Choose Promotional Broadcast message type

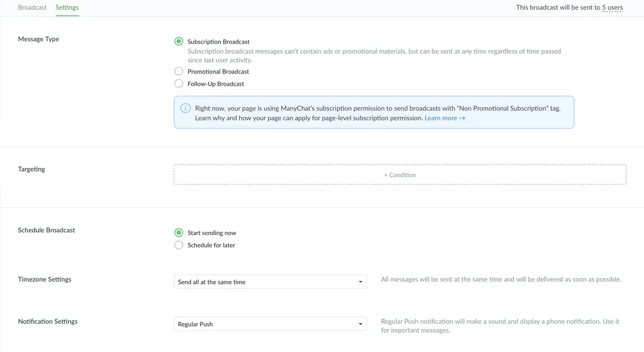click(x=179, y=71)
